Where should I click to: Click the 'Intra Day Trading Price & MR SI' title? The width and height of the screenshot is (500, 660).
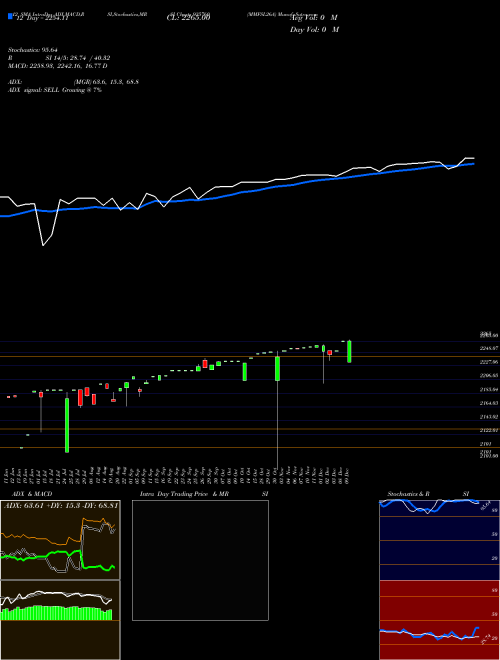(x=204, y=494)
